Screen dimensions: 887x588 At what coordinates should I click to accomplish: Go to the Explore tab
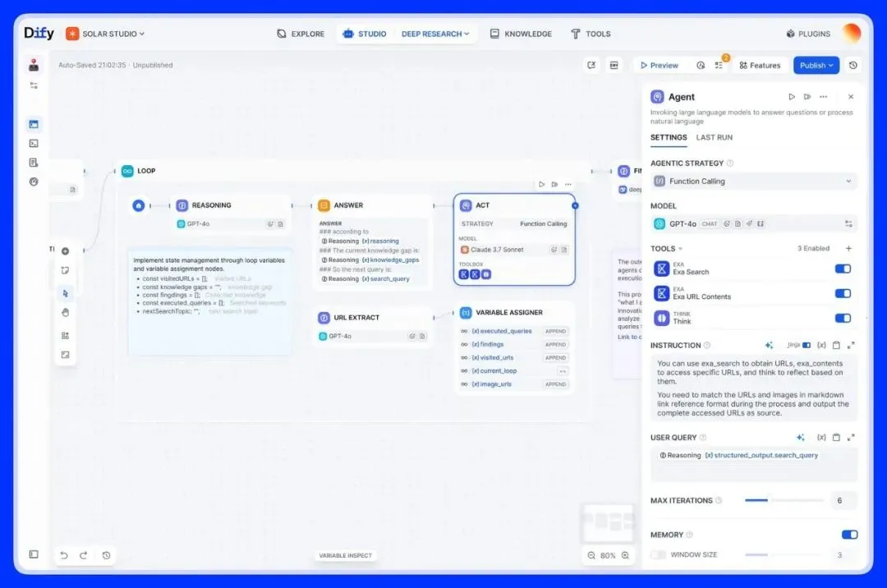301,34
